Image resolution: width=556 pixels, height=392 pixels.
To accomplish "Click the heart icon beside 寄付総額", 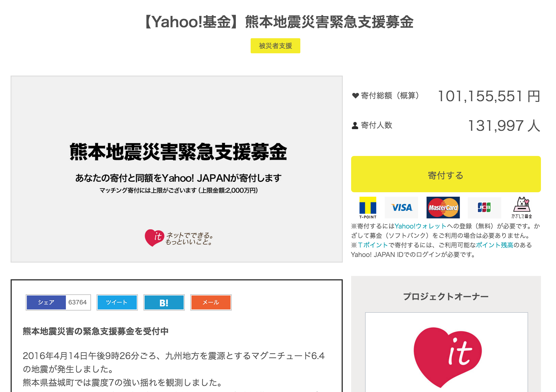I will tap(355, 96).
